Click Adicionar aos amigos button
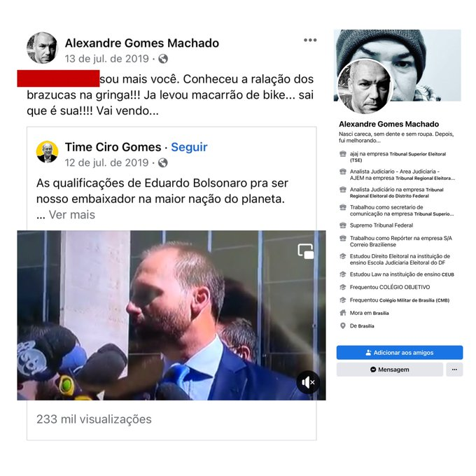The image size is (476, 476). pyautogui.click(x=400, y=352)
